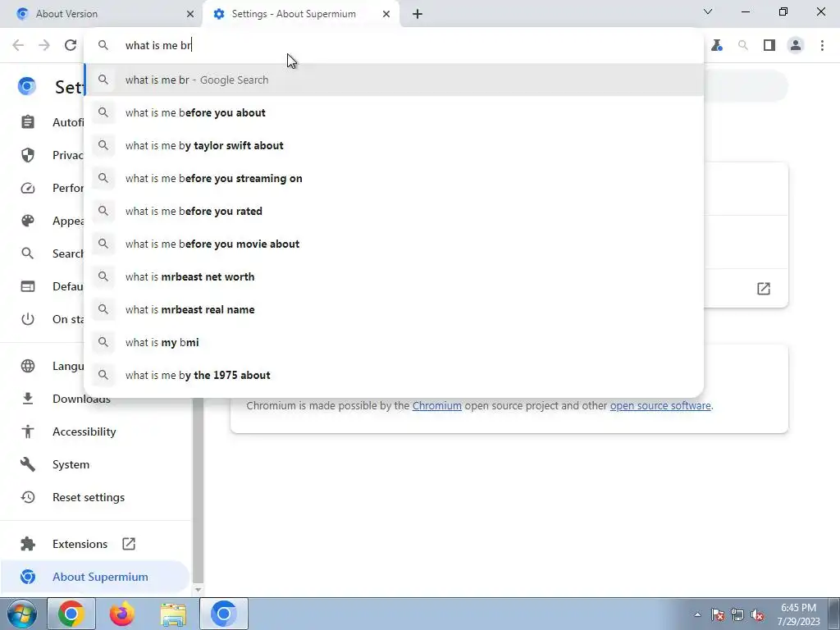Click the network tray icon
The image size is (840, 630).
coord(737,614)
